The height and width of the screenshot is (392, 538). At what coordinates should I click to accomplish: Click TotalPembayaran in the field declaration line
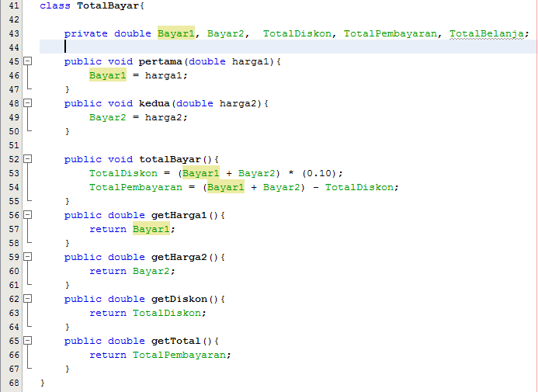(390, 33)
